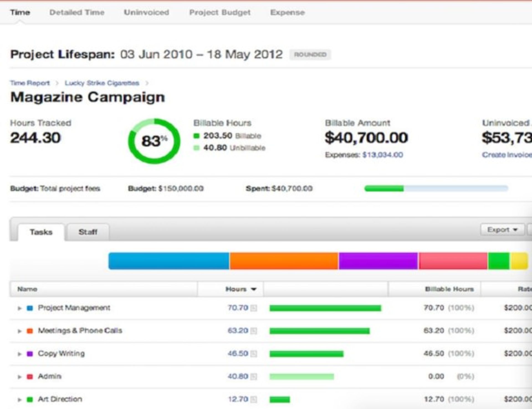The width and height of the screenshot is (532, 409).
Task: Click the Copy Writing task name
Action: tap(61, 354)
